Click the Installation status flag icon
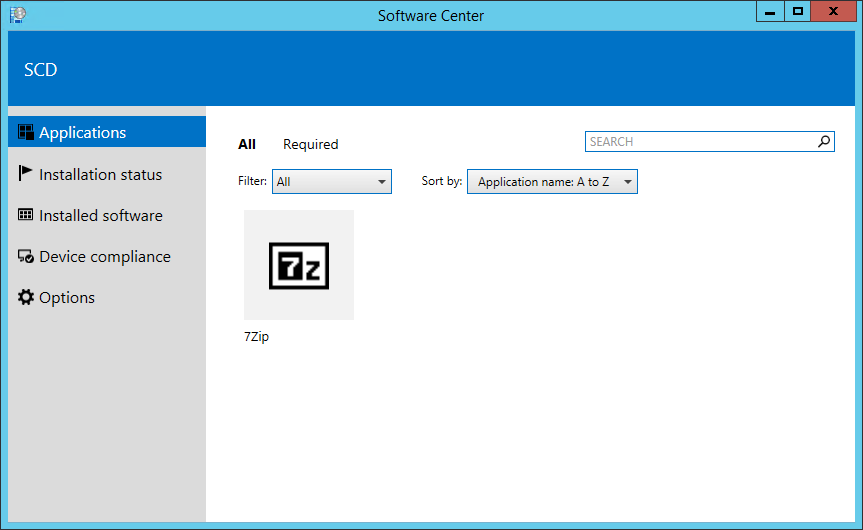This screenshot has width=863, height=530. (x=25, y=173)
